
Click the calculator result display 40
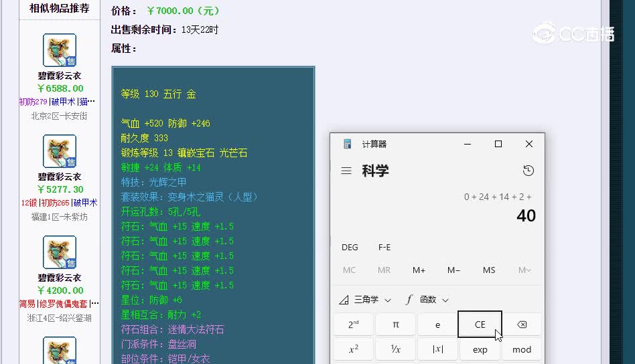(x=526, y=215)
